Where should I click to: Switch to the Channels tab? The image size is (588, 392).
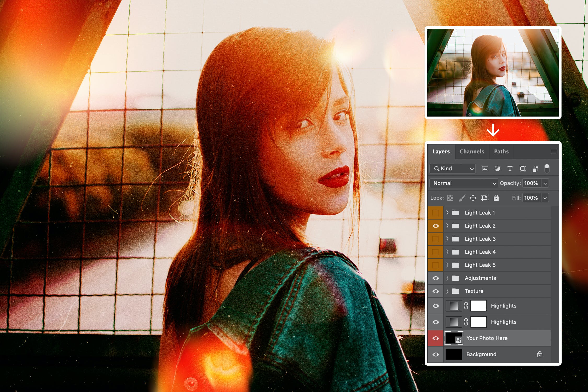[472, 152]
